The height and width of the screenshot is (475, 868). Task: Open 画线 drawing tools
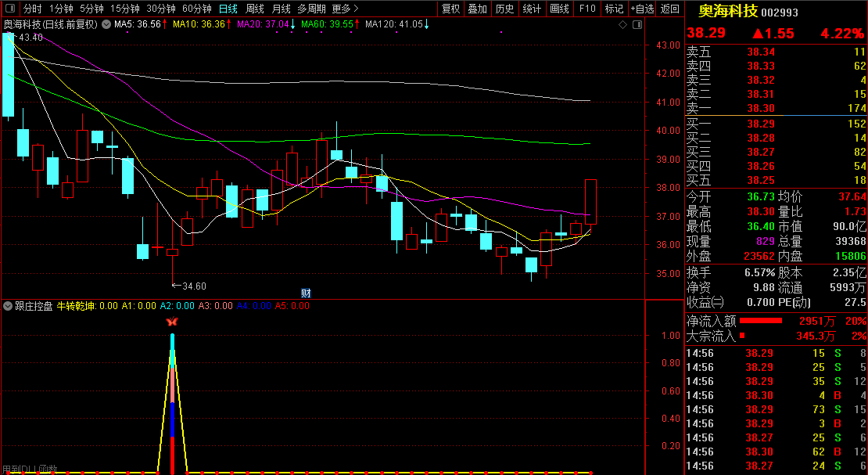pyautogui.click(x=559, y=9)
